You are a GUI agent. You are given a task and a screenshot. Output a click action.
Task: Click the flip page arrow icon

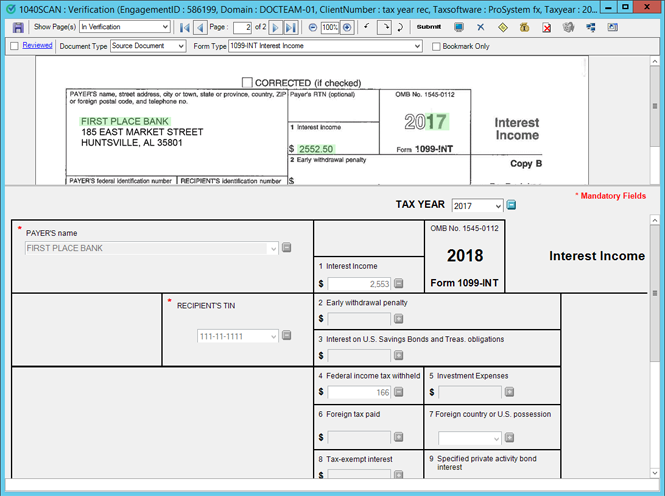pyautogui.click(x=400, y=28)
